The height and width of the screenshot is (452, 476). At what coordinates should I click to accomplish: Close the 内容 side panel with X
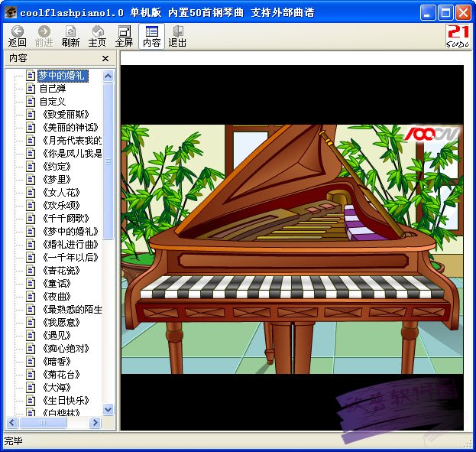pos(105,58)
